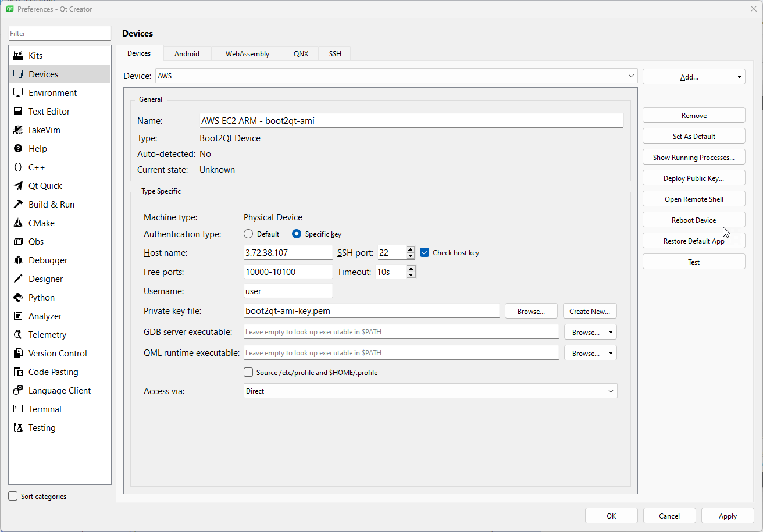Click the Terminal icon in sidebar
The width and height of the screenshot is (763, 532).
18,409
